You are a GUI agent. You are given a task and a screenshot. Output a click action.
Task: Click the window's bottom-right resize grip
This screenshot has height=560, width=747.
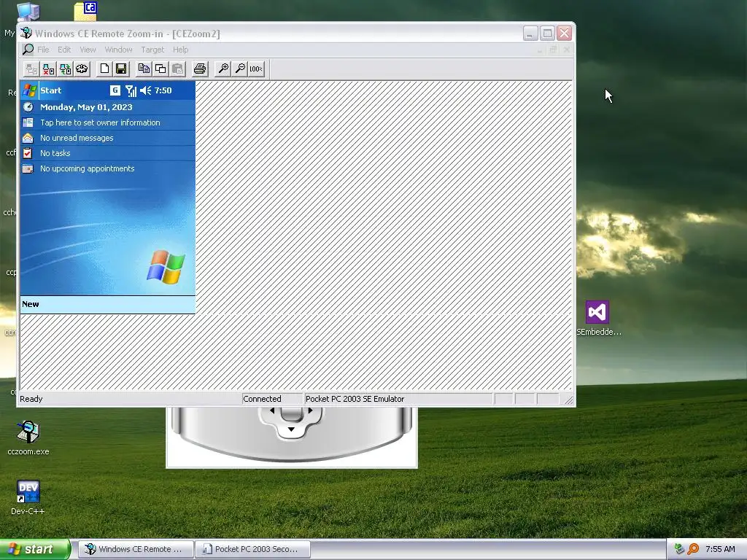568,400
